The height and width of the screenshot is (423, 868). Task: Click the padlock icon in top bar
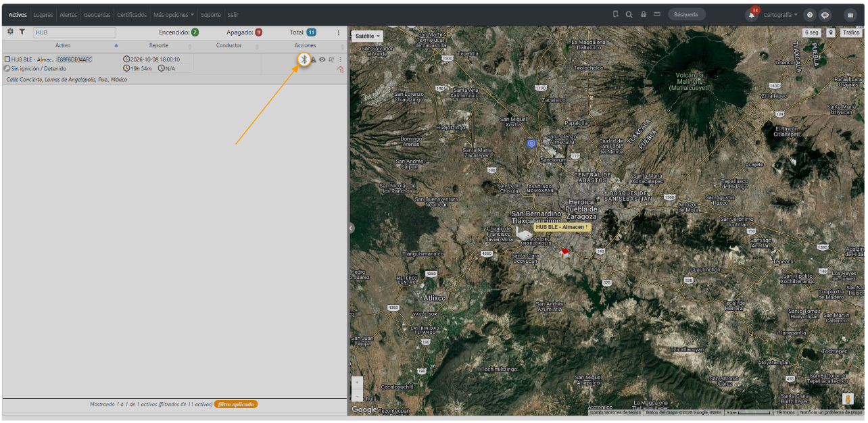[643, 14]
